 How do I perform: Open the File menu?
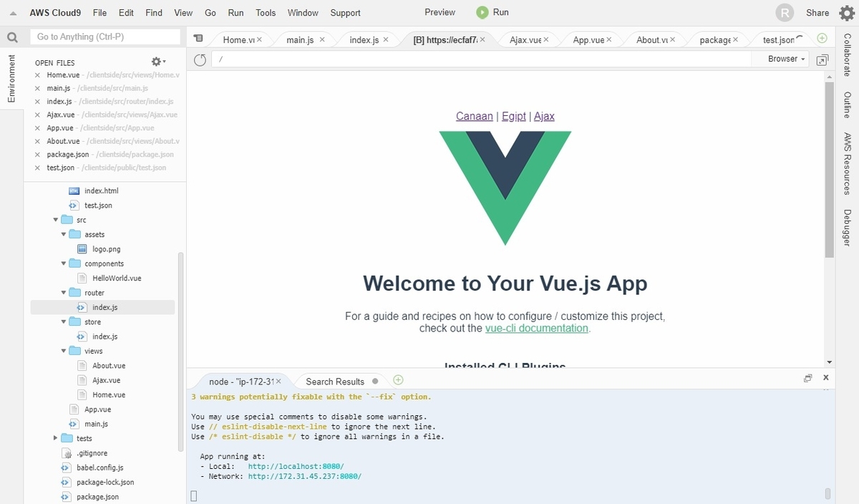[x=100, y=12]
